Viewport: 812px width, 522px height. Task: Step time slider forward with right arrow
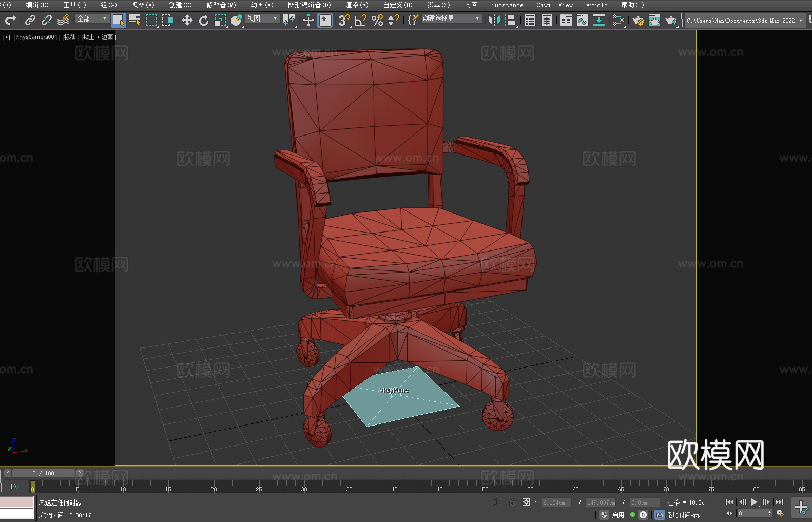point(80,473)
